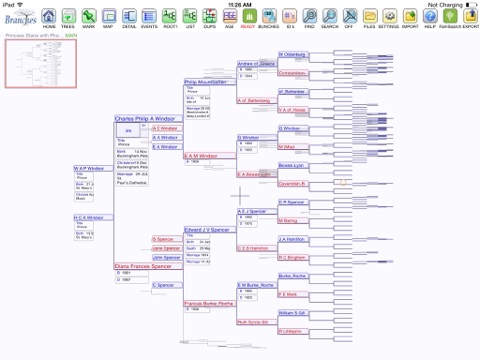Click the C Spencer sibling box
This screenshot has height=360, width=480.
coord(167,285)
